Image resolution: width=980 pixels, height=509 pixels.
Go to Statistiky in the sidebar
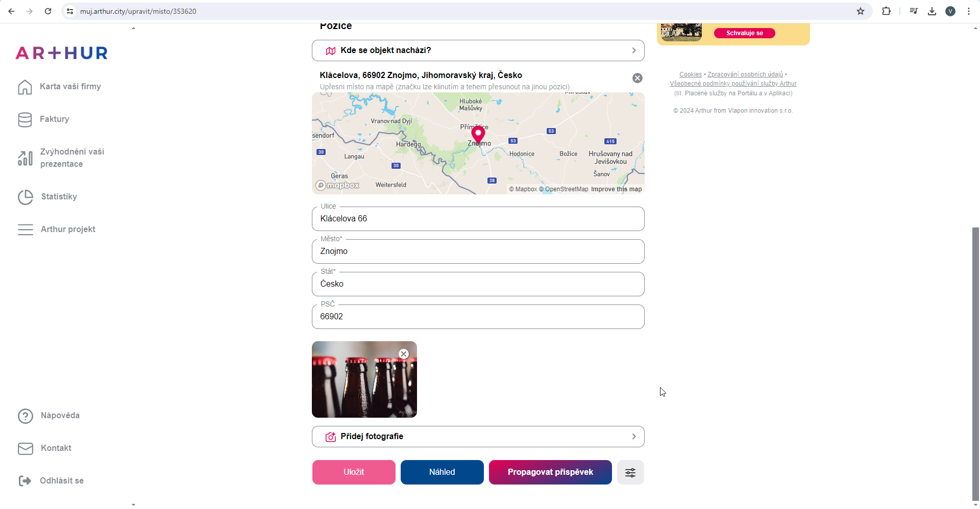(59, 197)
